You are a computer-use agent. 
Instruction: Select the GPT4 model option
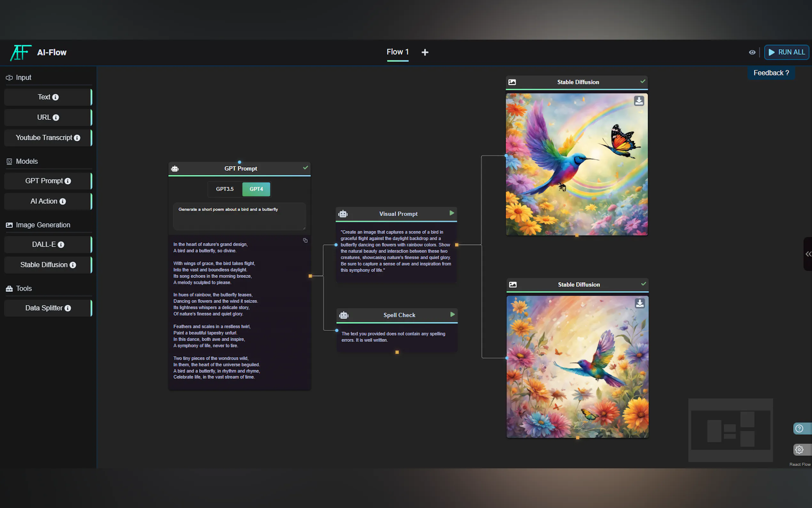[x=256, y=189]
